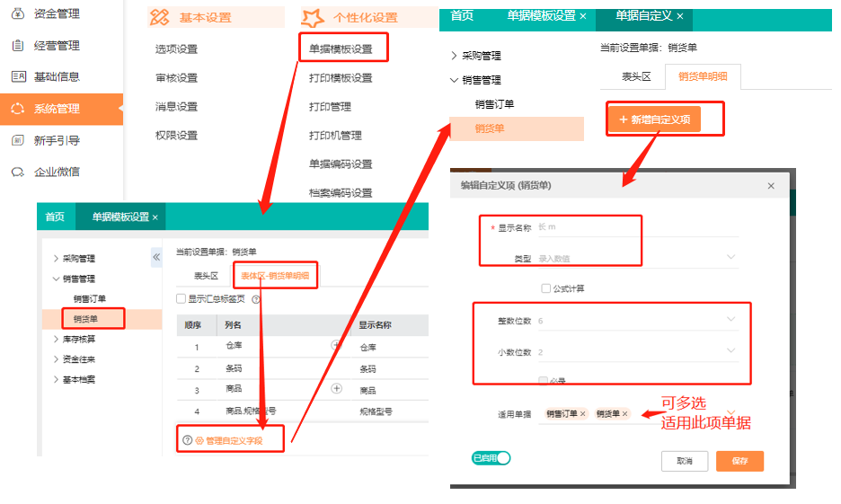Open the 打印模板设置 menu item
The height and width of the screenshot is (504, 841).
pyautogui.click(x=341, y=78)
